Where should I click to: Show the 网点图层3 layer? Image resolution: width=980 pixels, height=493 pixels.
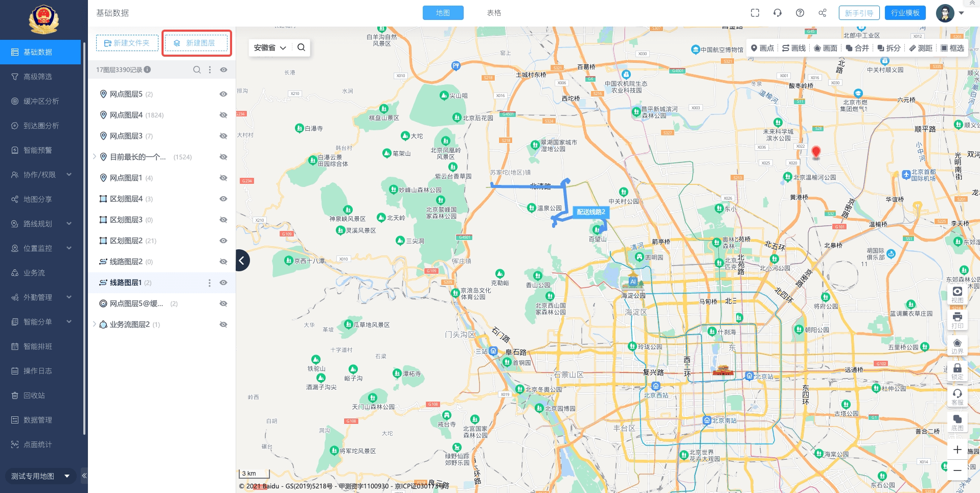(223, 136)
